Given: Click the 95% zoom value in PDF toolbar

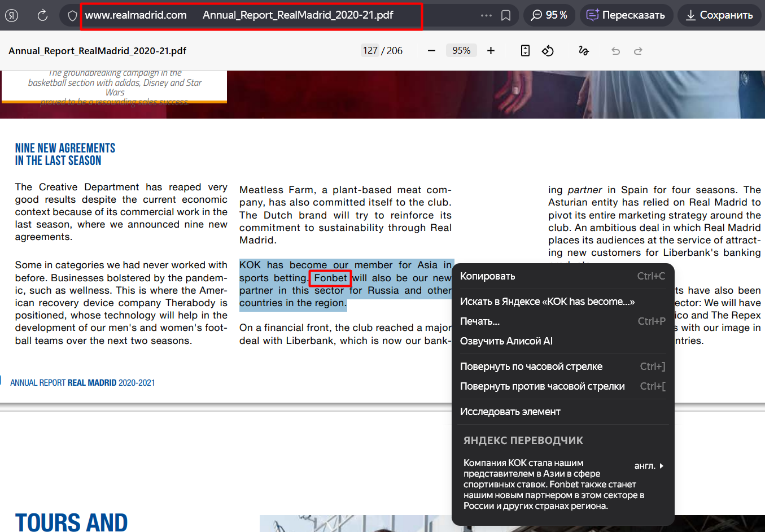Looking at the screenshot, I should [x=461, y=51].
